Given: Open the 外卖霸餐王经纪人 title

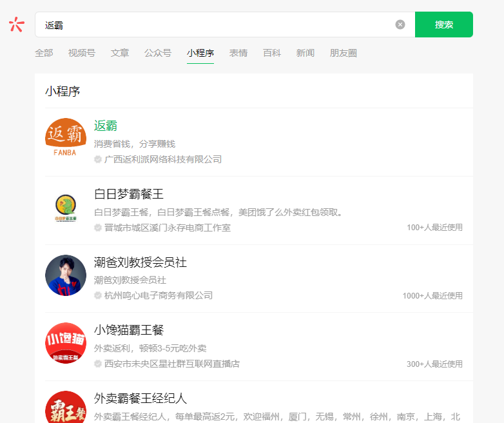Looking at the screenshot, I should tap(141, 398).
